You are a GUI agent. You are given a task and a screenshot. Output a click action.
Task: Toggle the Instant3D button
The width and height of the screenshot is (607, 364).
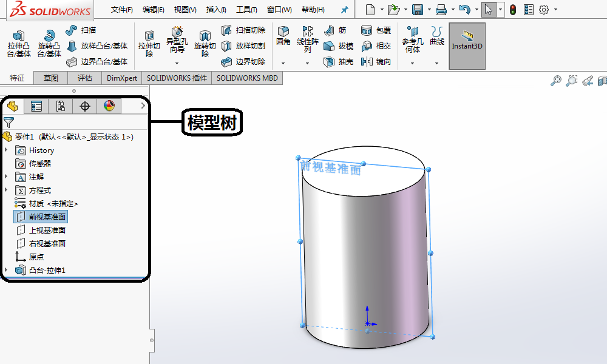click(x=467, y=46)
